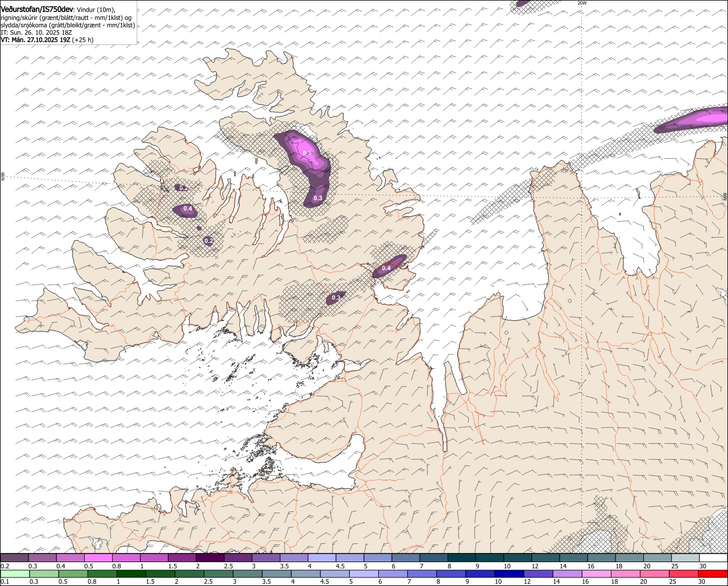Click the '18' label in the bottom legend row

coord(614,581)
